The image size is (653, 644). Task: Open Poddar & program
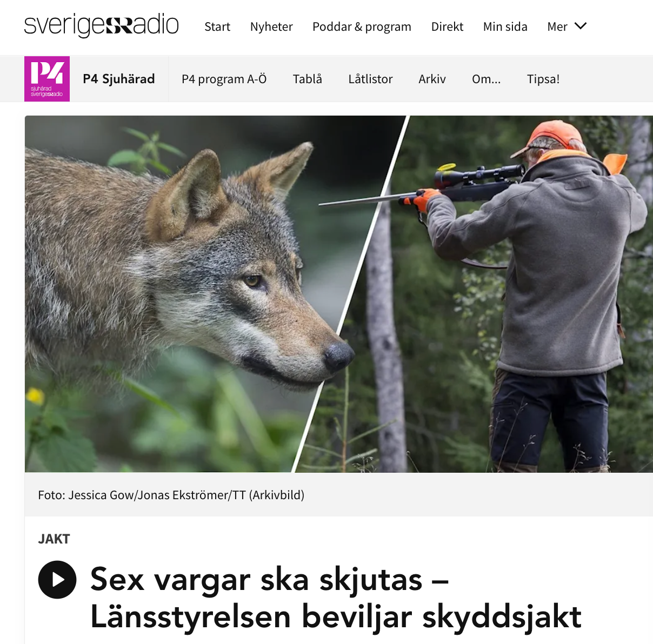[362, 26]
